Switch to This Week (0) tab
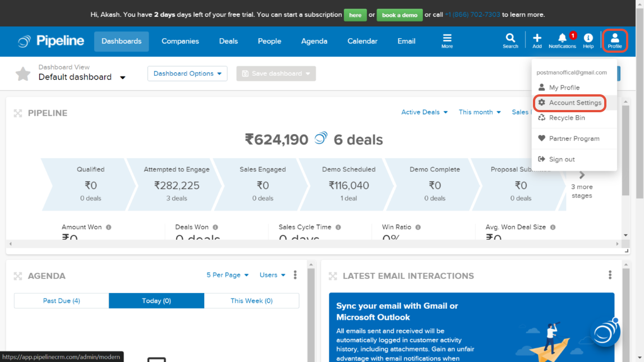 (x=251, y=301)
